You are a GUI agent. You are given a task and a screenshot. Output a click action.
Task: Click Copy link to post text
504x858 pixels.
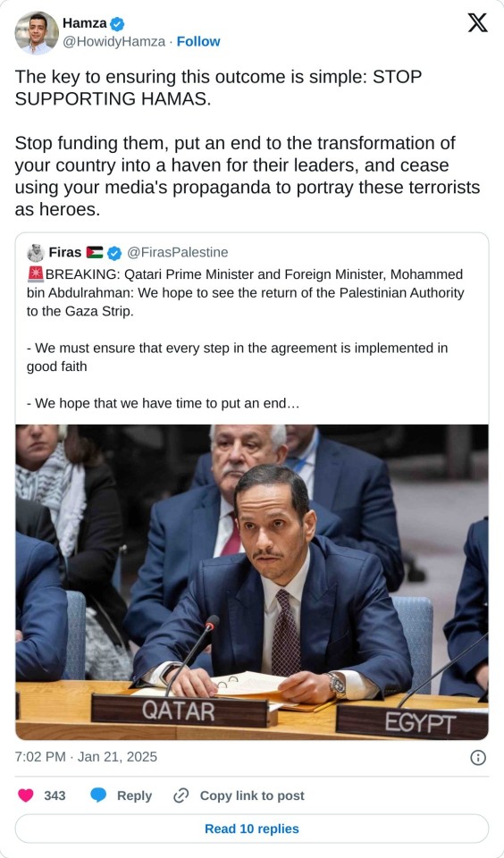pyautogui.click(x=252, y=795)
